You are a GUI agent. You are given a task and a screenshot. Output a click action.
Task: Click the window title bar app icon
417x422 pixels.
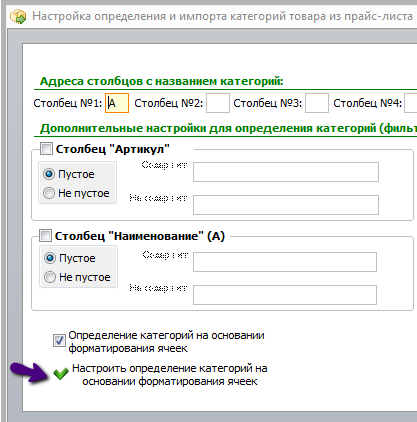18,17
